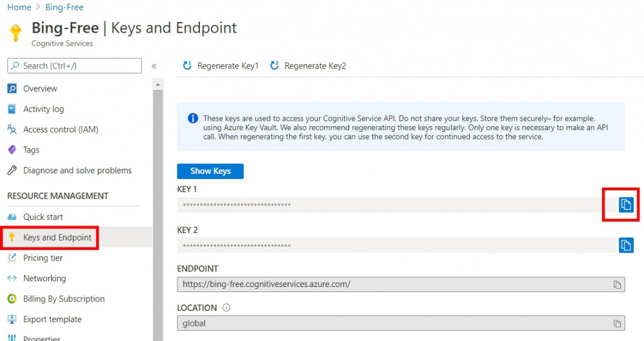Click the LOCATION info circle icon
Image resolution: width=644 pixels, height=341 pixels.
(x=226, y=308)
